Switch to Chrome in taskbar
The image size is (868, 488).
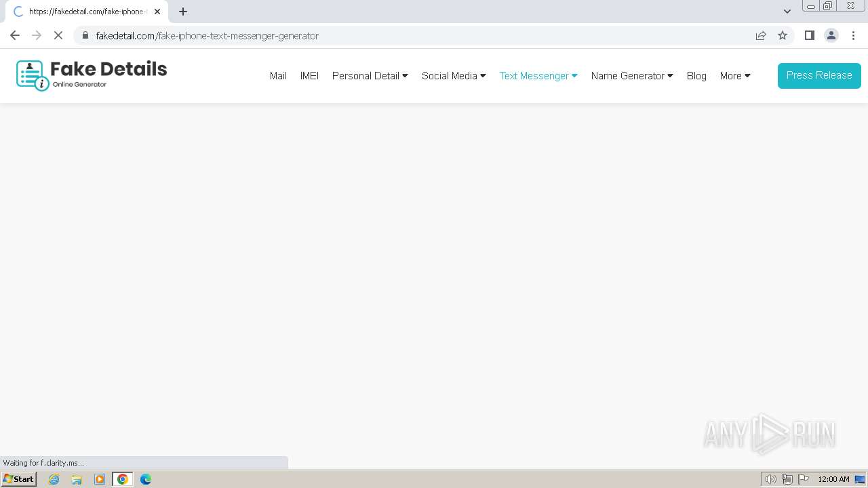(x=123, y=479)
